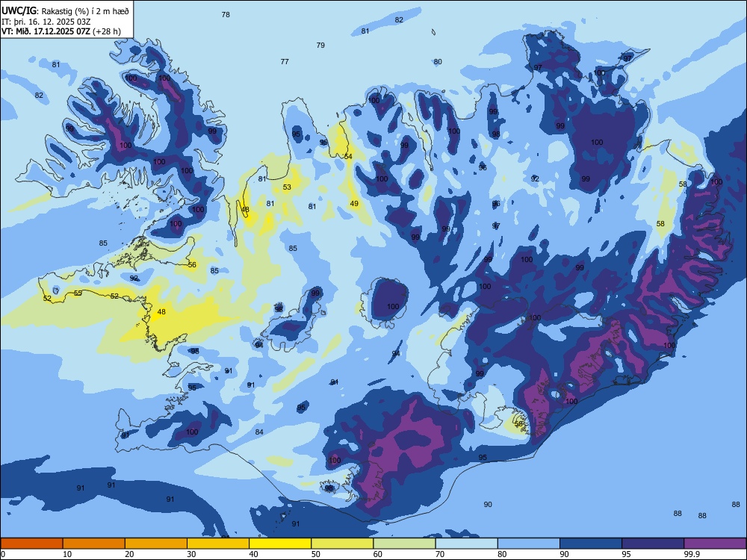
Task: Select the pale yellow 50–60 legend swatch
Action: (342, 544)
